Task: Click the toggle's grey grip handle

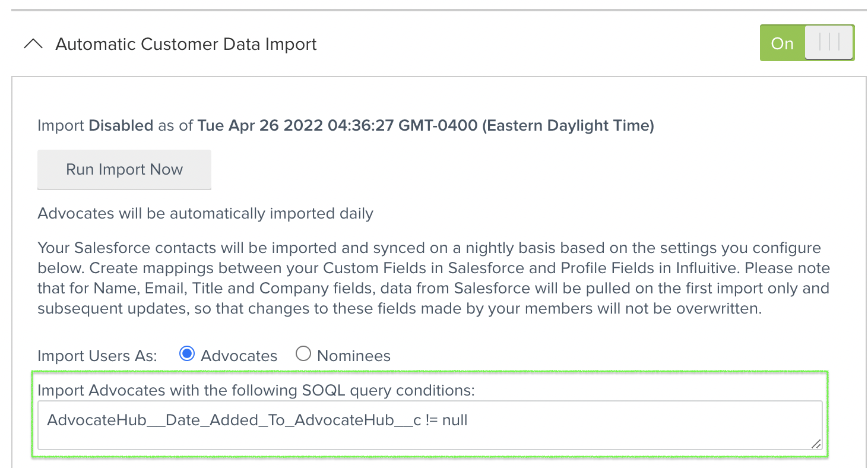Action: [829, 43]
